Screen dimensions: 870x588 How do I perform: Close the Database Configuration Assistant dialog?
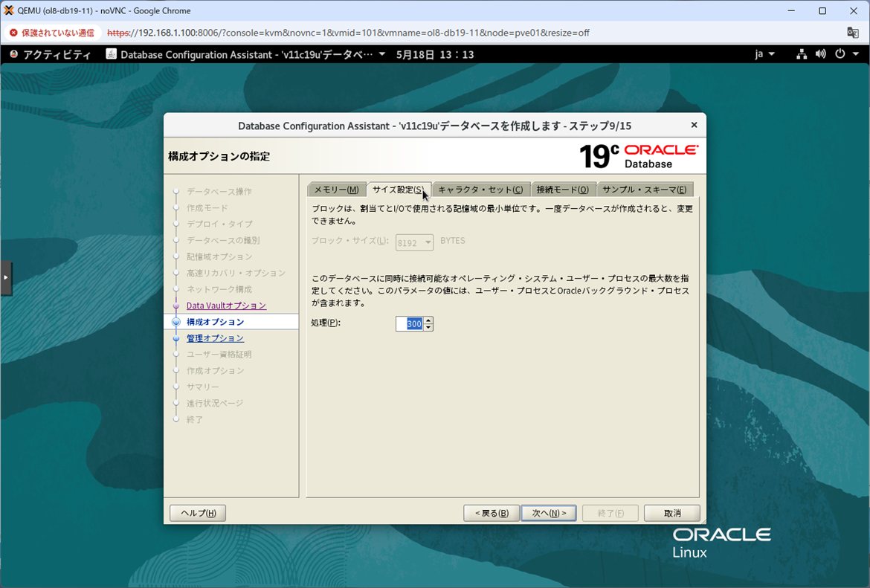694,126
